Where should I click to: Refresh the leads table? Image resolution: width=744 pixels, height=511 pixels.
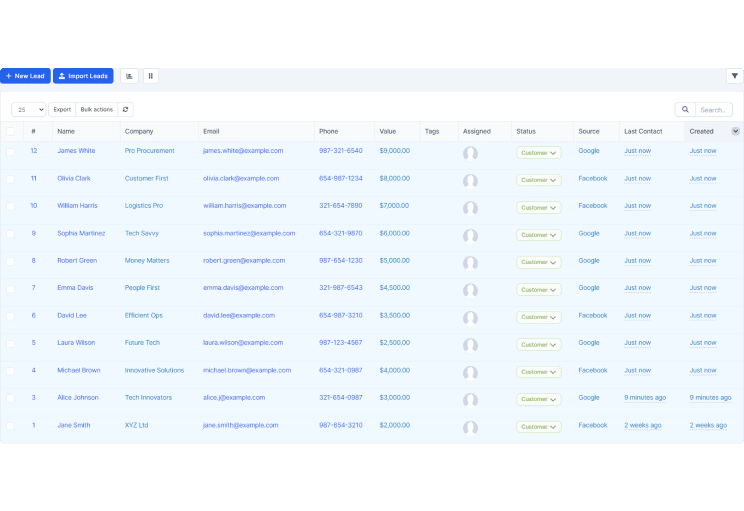point(125,110)
